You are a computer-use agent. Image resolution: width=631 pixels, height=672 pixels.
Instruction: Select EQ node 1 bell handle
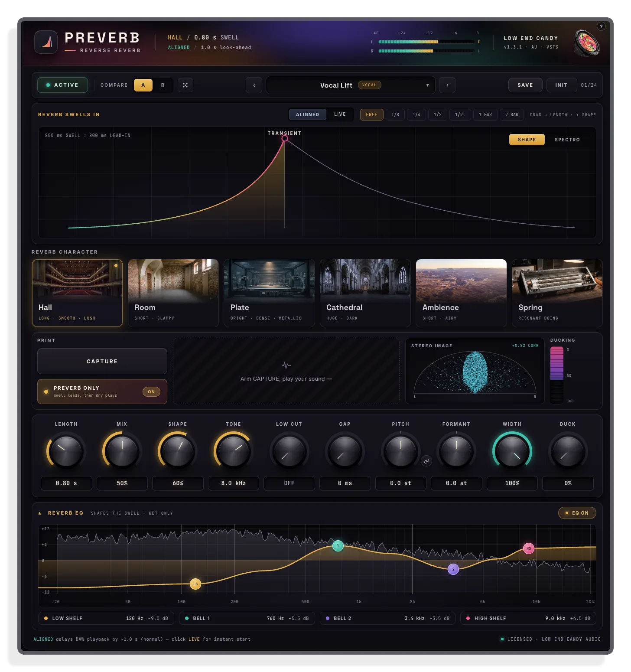point(338,546)
